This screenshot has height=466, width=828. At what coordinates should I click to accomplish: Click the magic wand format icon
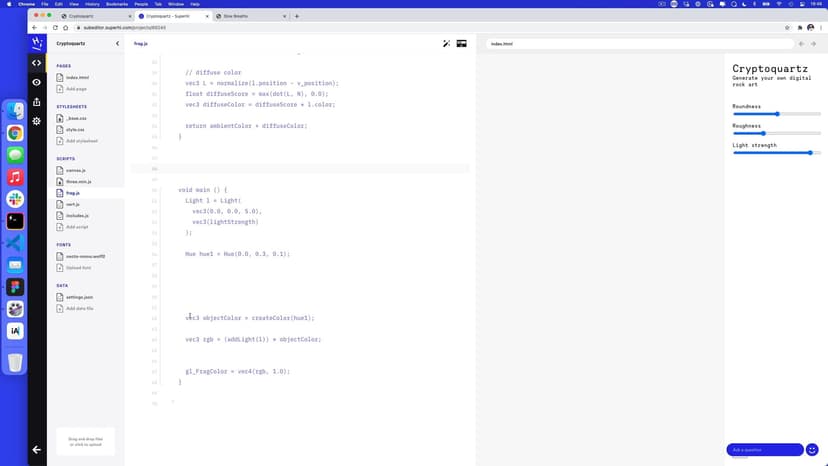447,44
